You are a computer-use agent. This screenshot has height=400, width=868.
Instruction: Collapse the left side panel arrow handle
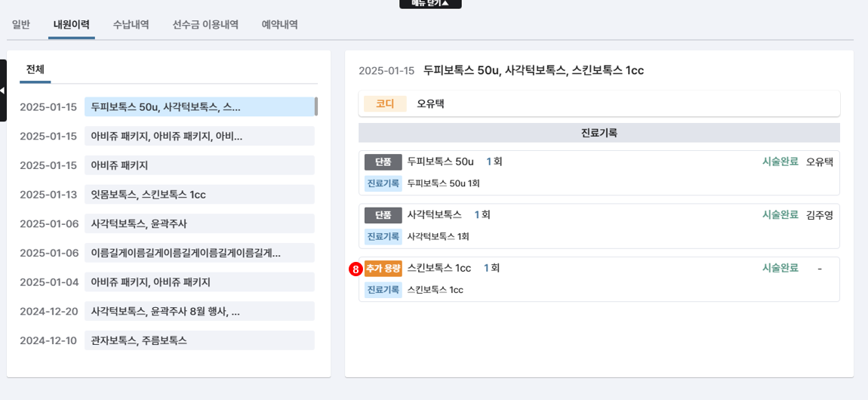3,91
